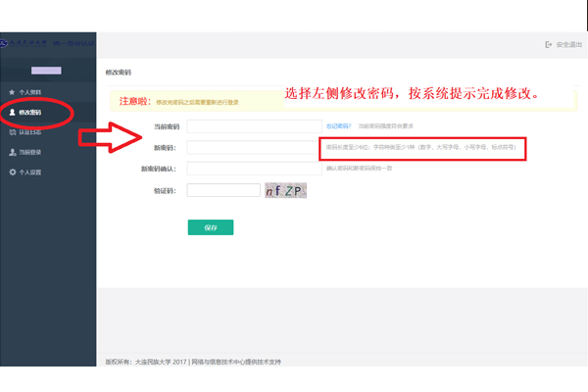This screenshot has height=392, width=588.
Task: Click into the 新密码 input field
Action: [254, 148]
